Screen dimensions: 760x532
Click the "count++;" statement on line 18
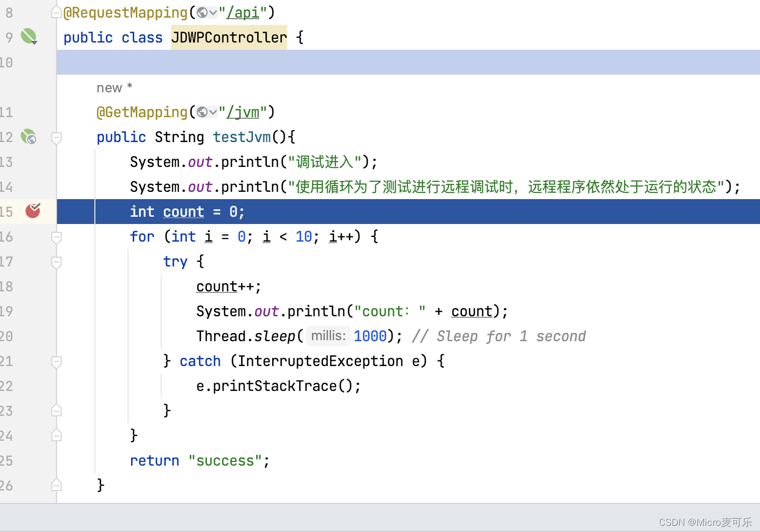(x=229, y=286)
